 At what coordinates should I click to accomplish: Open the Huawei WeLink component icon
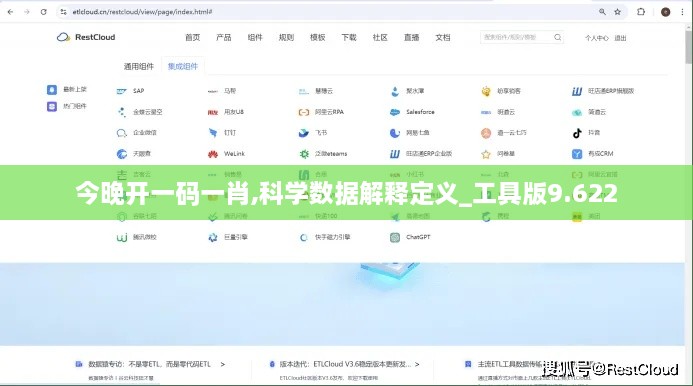[213, 154]
